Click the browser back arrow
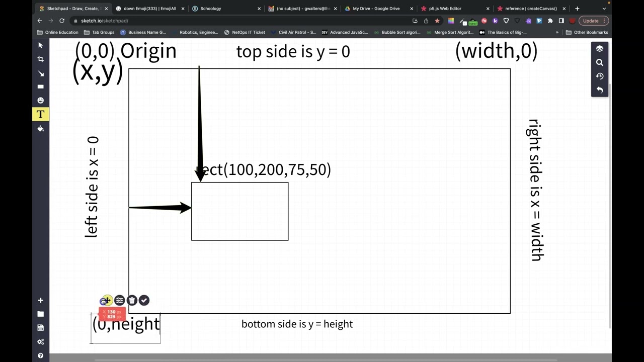This screenshot has width=644, height=362. click(x=40, y=21)
